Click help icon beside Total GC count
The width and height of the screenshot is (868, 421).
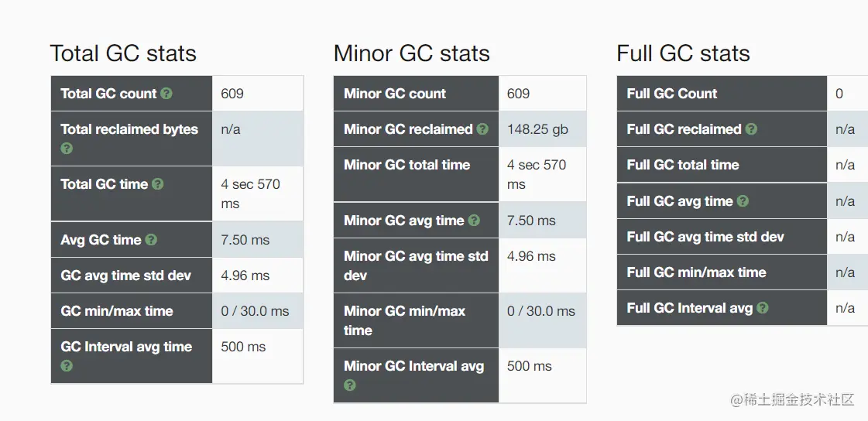[x=166, y=94]
